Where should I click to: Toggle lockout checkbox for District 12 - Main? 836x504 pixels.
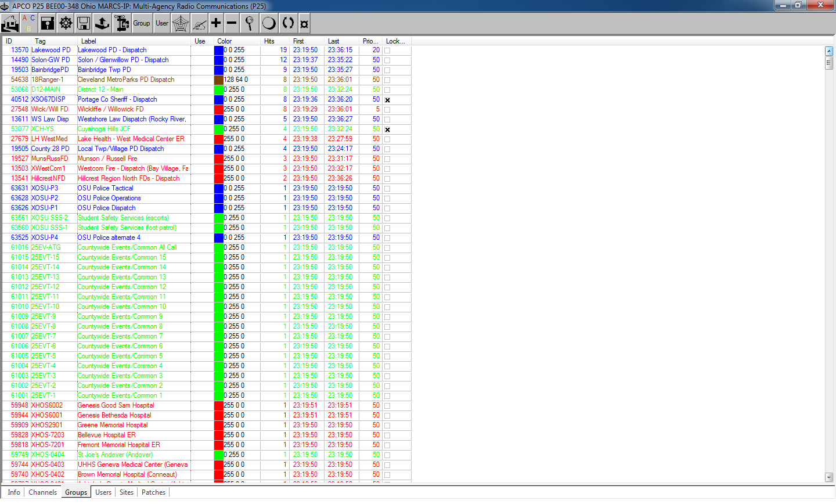pyautogui.click(x=387, y=90)
